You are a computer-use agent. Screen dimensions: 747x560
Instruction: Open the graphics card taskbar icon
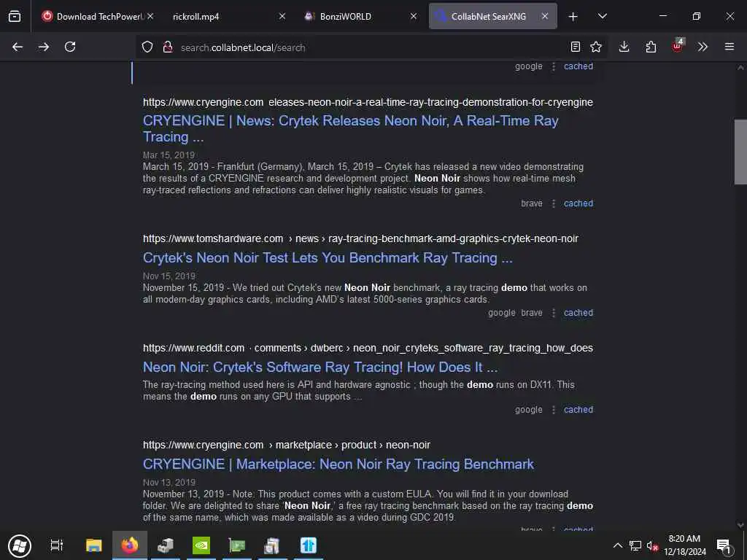pyautogui.click(x=237, y=545)
